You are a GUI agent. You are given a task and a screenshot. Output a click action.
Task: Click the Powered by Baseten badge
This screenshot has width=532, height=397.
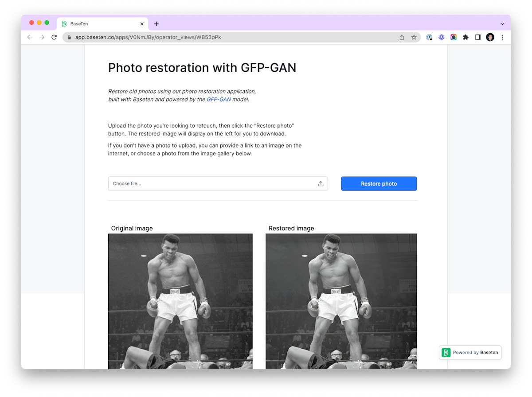470,353
